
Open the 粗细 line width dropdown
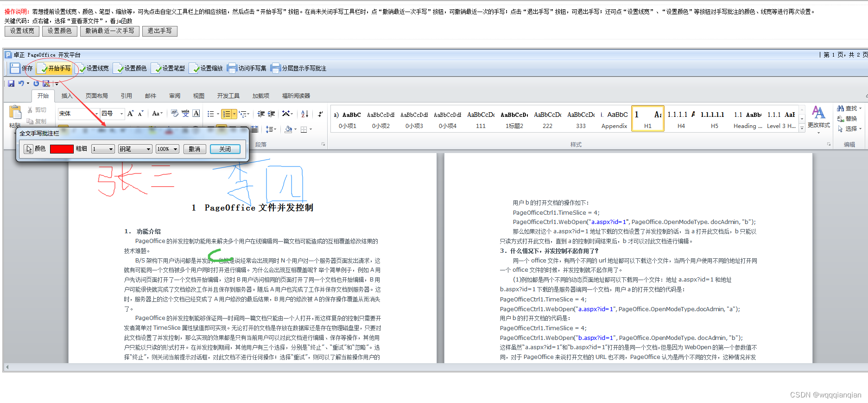(x=103, y=149)
